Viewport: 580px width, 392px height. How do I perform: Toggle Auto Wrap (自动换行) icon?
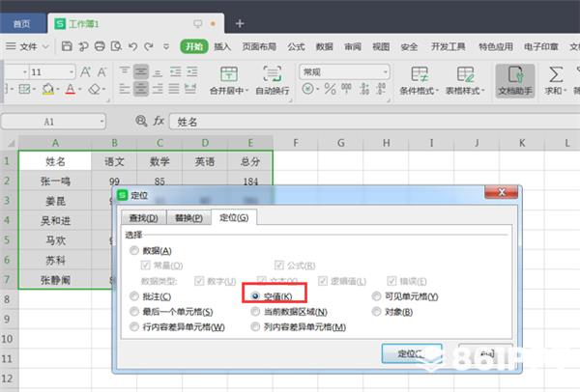tap(273, 73)
